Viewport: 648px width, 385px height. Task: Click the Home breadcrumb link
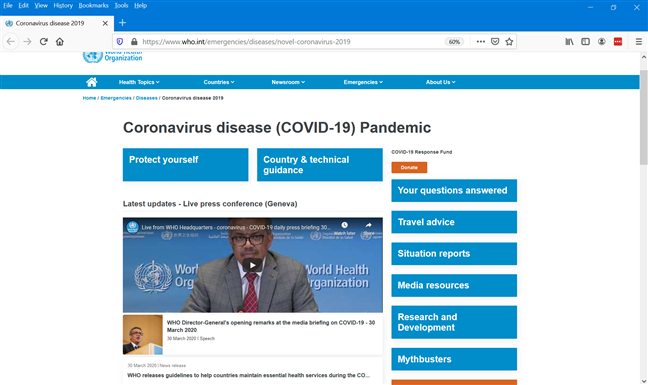click(89, 98)
